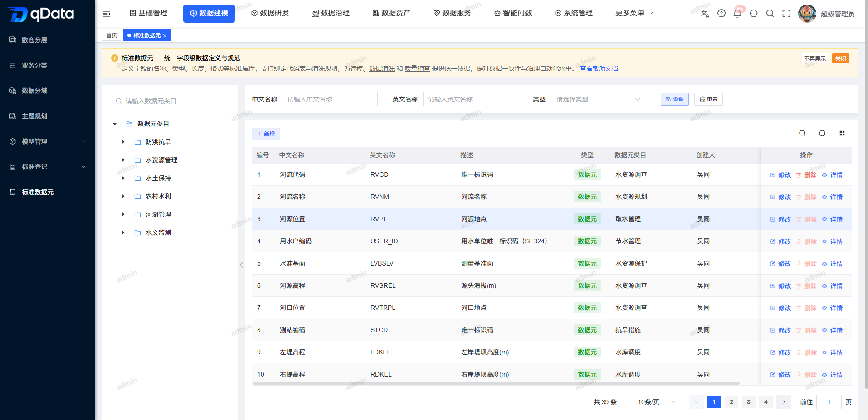Focus the 中文名称 input field

tap(330, 99)
